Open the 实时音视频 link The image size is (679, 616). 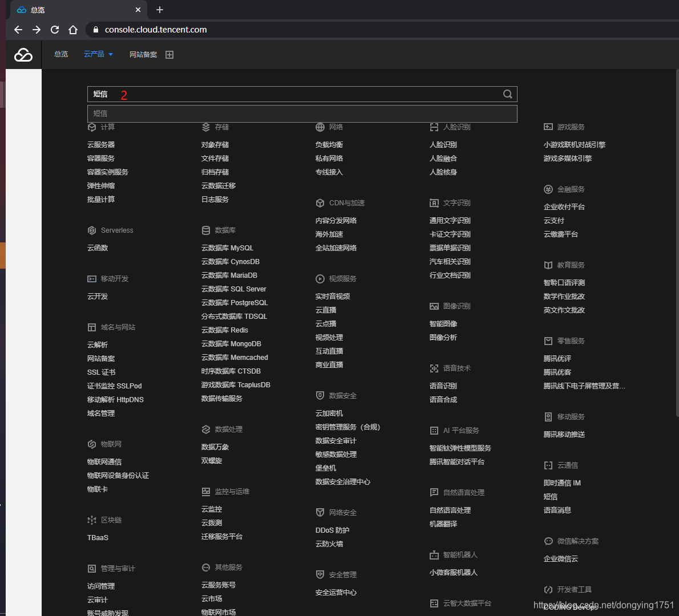tap(333, 297)
